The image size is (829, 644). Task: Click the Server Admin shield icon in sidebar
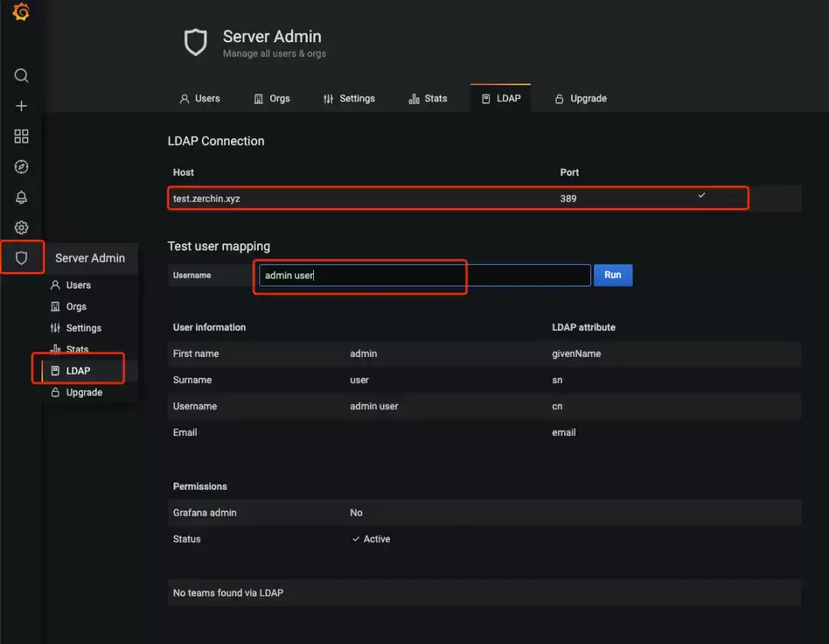(x=21, y=257)
